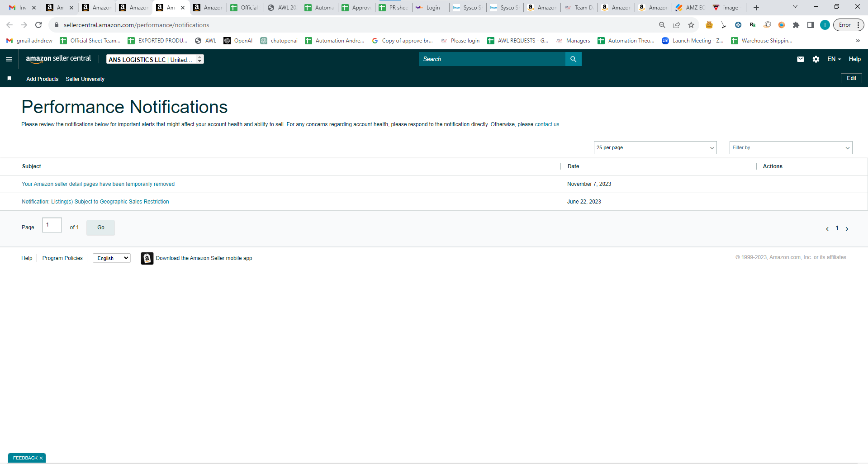Image resolution: width=868 pixels, height=464 pixels.
Task: Switch to the Login tab
Action: [431, 8]
